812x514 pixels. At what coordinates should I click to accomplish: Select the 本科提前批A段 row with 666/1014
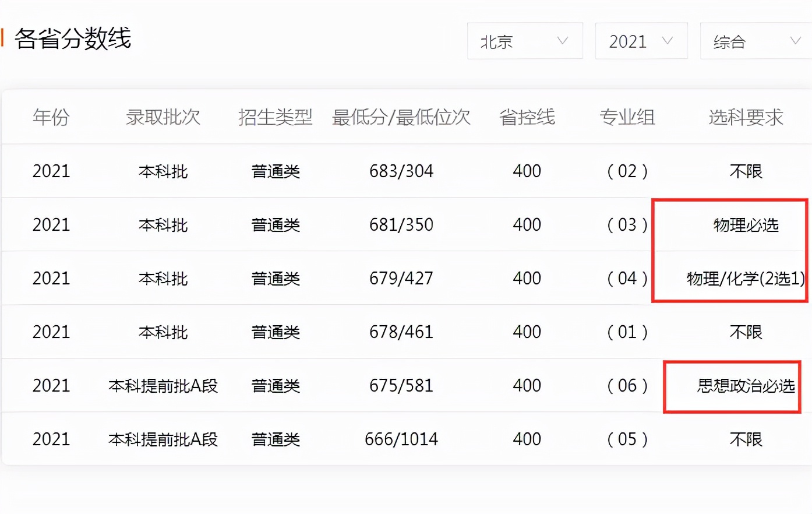coord(163,439)
